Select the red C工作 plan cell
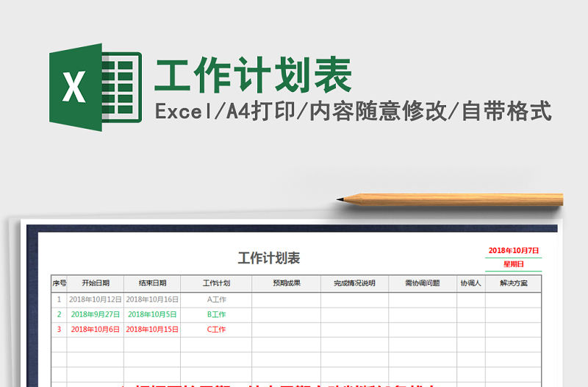This screenshot has width=588, height=387. (216, 329)
